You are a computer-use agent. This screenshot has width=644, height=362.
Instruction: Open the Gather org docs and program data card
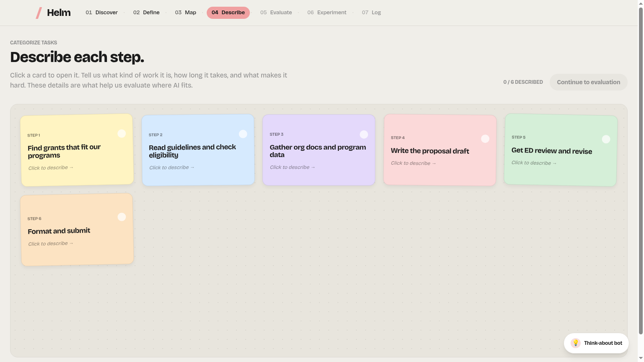tap(319, 150)
